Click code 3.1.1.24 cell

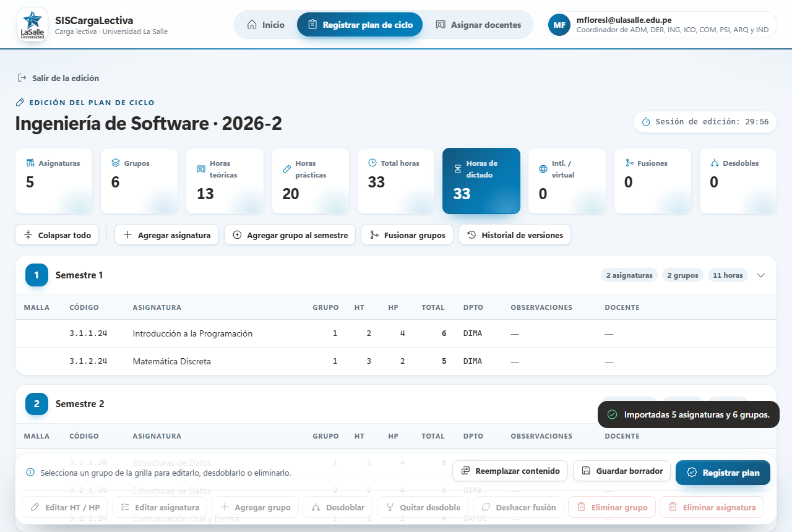[x=88, y=333]
